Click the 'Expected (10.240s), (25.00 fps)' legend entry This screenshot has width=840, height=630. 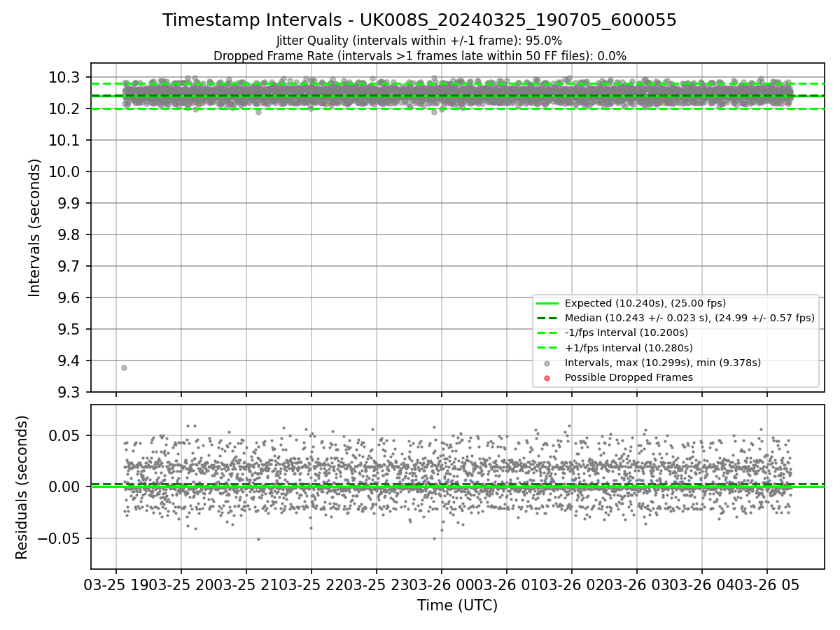pos(645,303)
